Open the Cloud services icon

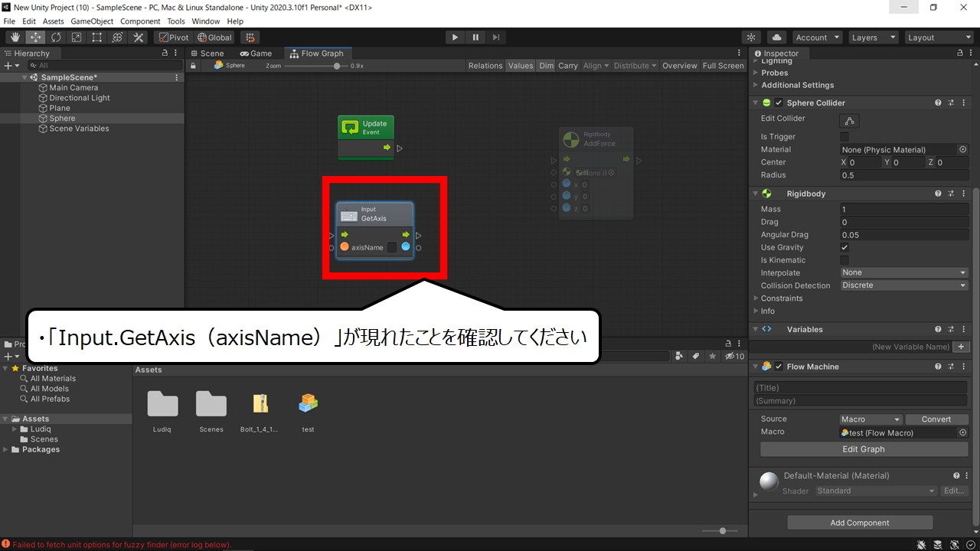click(x=776, y=37)
